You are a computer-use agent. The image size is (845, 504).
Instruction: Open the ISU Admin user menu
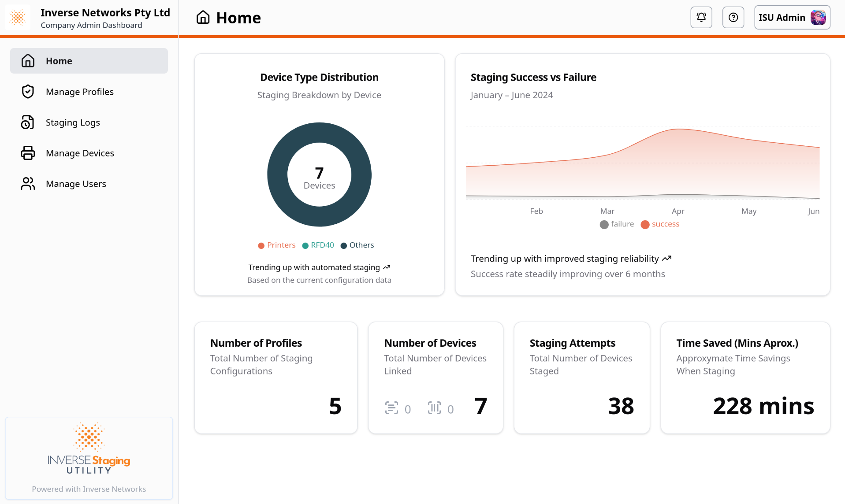pos(792,18)
